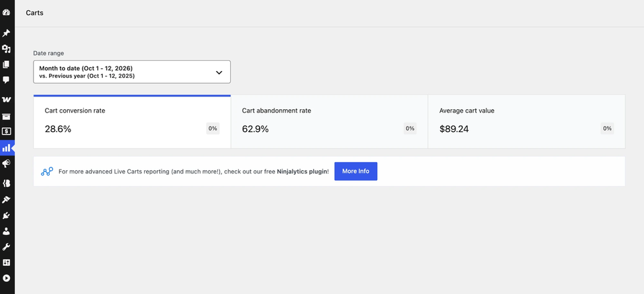
Task: Select the Average cart value tab
Action: pyautogui.click(x=527, y=122)
